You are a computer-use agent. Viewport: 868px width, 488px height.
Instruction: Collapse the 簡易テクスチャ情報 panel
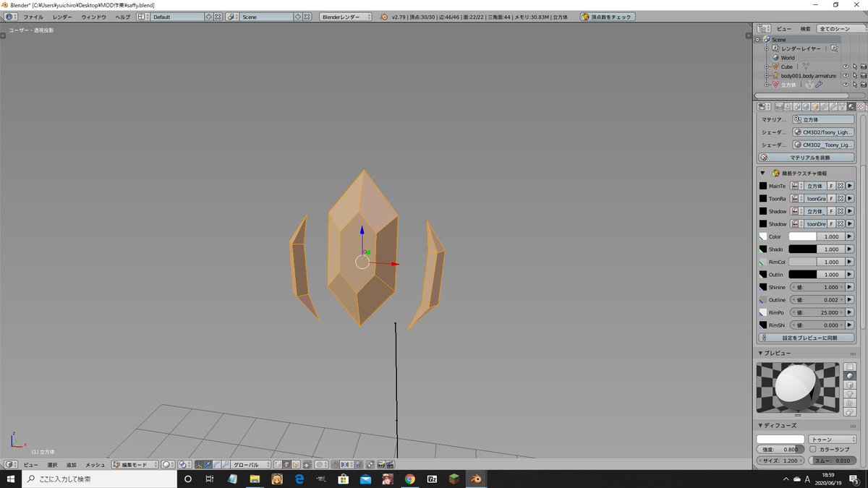[762, 173]
